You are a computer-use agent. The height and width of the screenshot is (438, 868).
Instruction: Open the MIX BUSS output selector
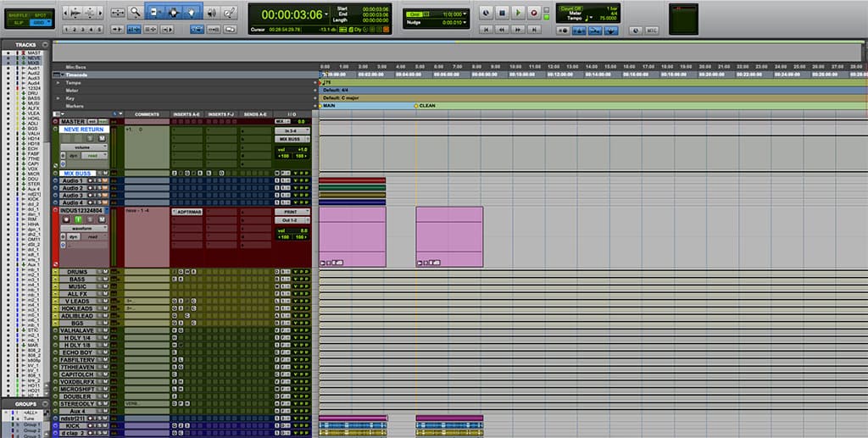coord(292,139)
